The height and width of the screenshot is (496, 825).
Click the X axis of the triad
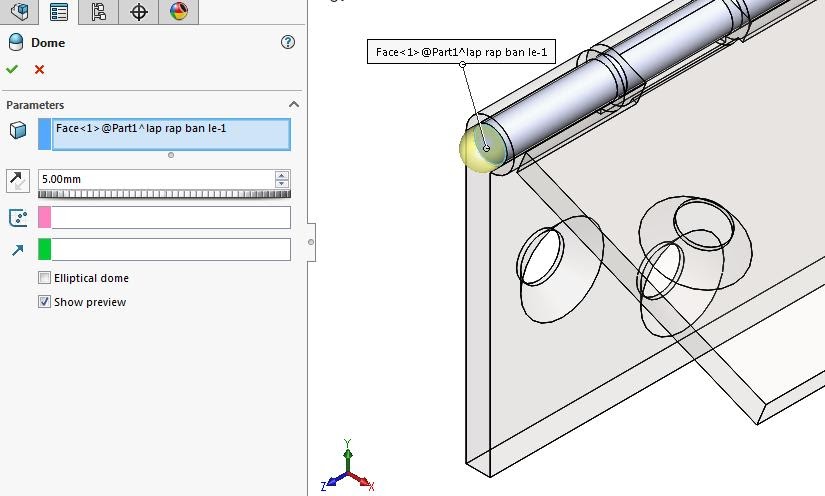point(363,481)
